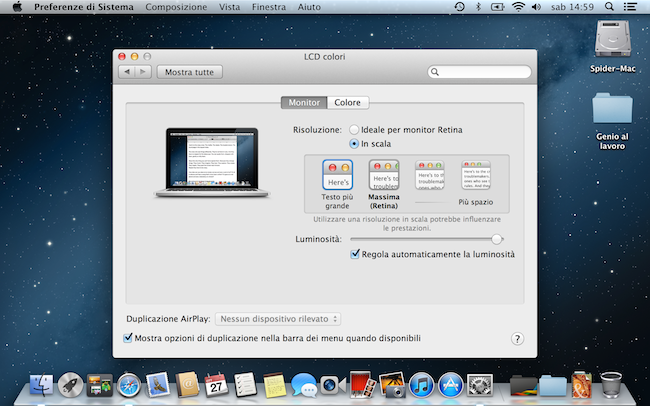
Task: Open Mission Control in the Dock
Action: 99,385
